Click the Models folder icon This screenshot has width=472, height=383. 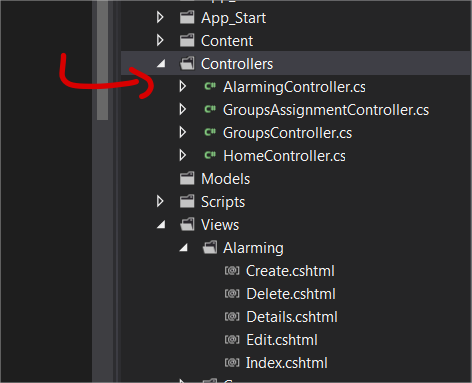[x=187, y=178]
